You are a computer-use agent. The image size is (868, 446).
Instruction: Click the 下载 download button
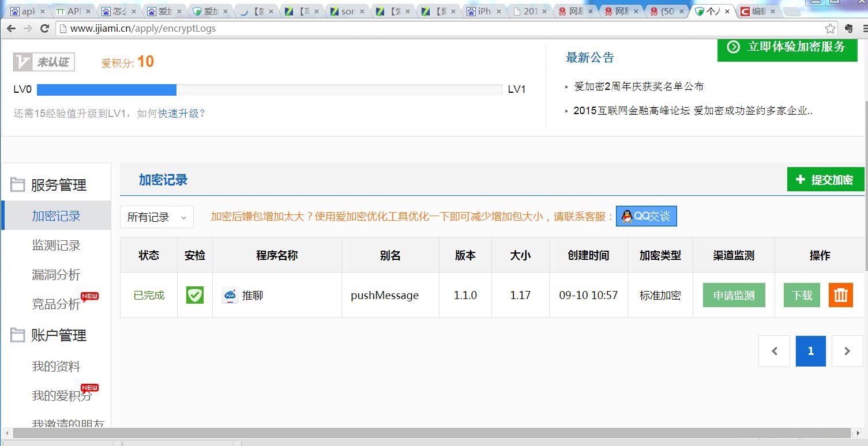tap(802, 295)
